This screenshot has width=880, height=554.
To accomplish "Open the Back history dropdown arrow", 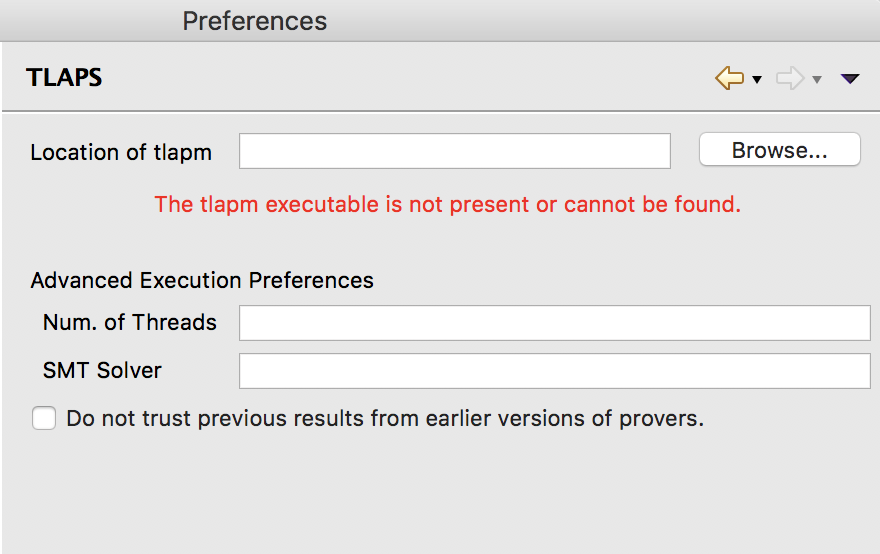I will pyautogui.click(x=757, y=80).
